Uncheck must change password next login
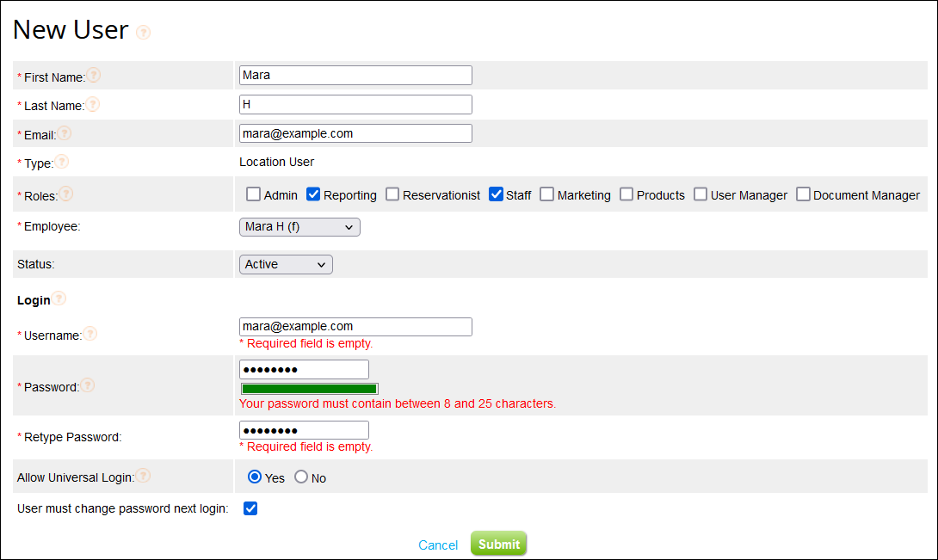The height and width of the screenshot is (560, 938). click(x=250, y=508)
